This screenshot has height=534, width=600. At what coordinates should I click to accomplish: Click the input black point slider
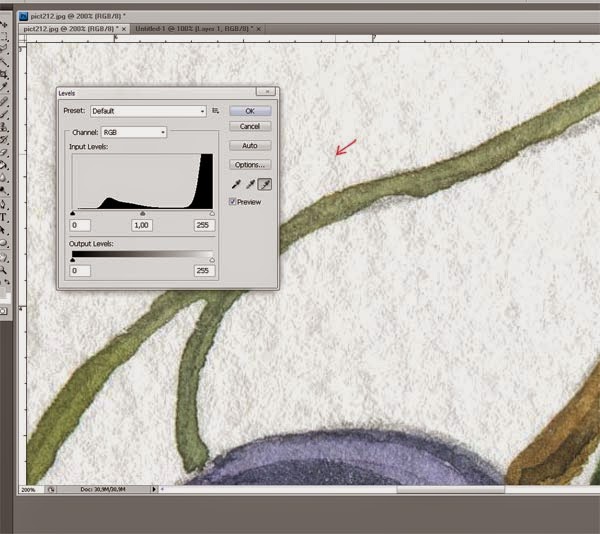pyautogui.click(x=73, y=213)
